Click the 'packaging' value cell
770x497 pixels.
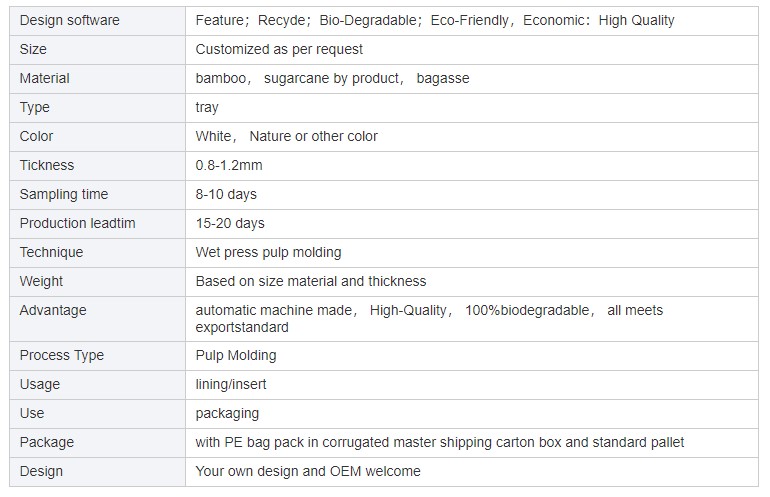click(227, 413)
